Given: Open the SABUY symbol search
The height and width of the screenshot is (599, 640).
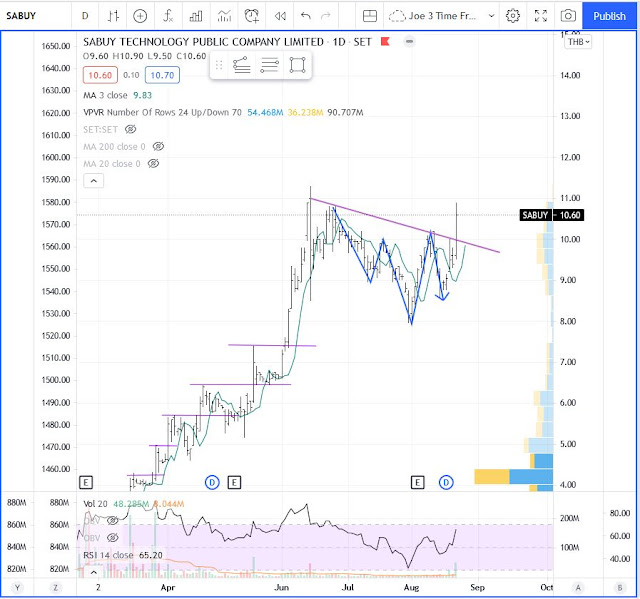Looking at the screenshot, I should [x=21, y=16].
